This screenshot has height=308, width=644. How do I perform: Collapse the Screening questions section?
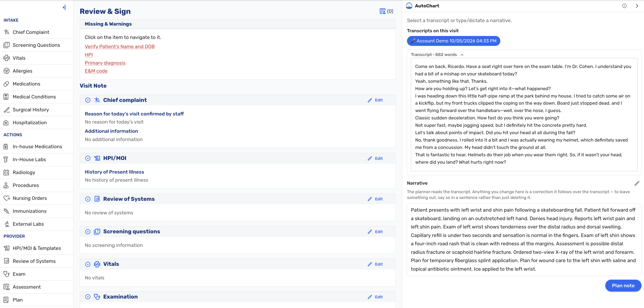click(x=88, y=232)
